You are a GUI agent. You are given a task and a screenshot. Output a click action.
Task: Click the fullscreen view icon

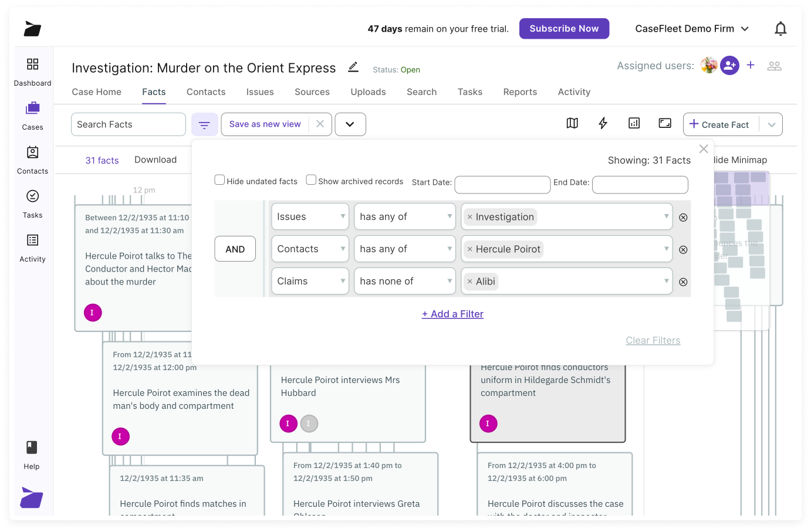click(x=665, y=123)
